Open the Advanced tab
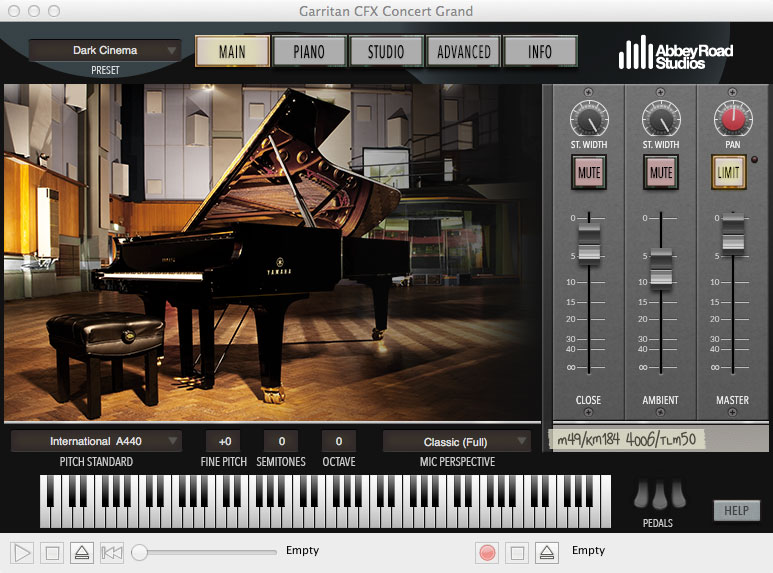The image size is (773, 573). point(463,51)
